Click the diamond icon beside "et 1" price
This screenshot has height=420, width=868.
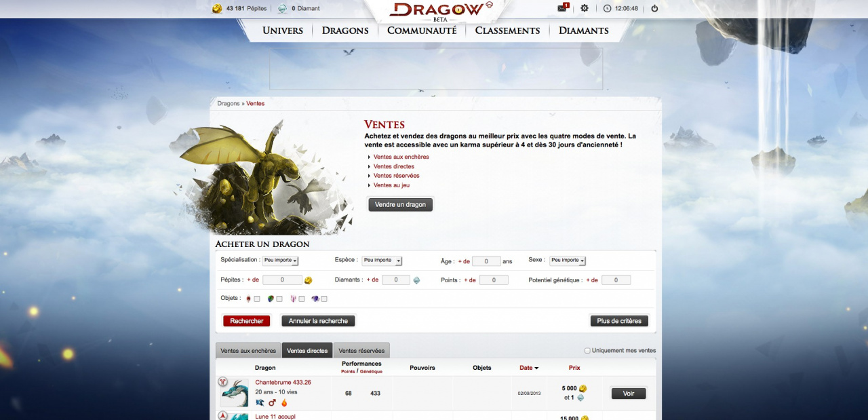tap(580, 398)
